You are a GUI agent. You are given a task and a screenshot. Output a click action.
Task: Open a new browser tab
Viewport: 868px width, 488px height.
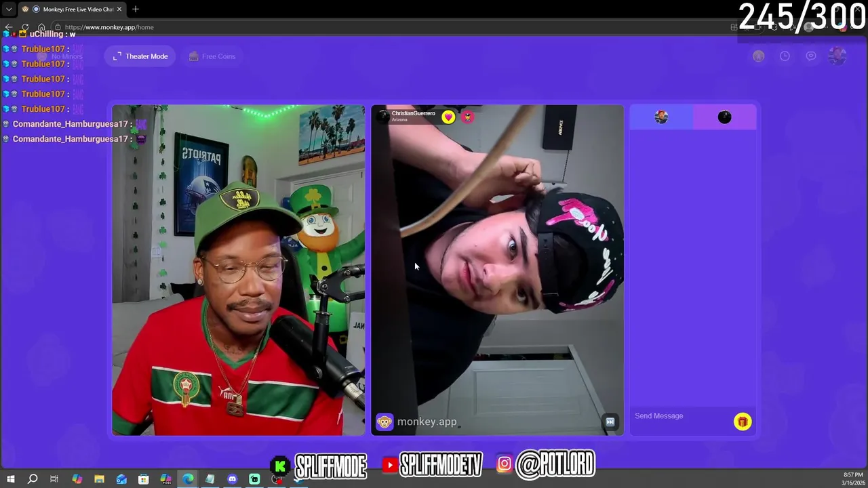click(136, 9)
